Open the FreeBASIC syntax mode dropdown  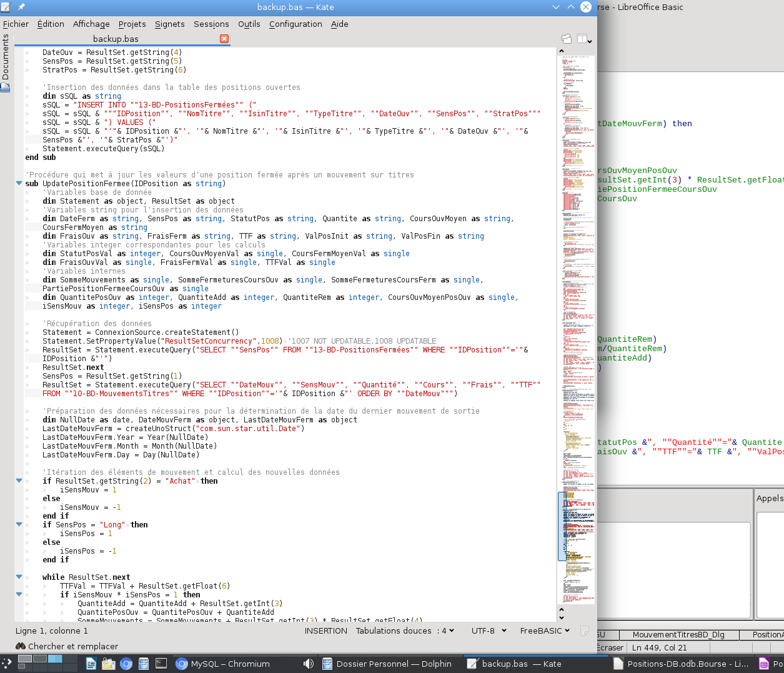point(545,631)
